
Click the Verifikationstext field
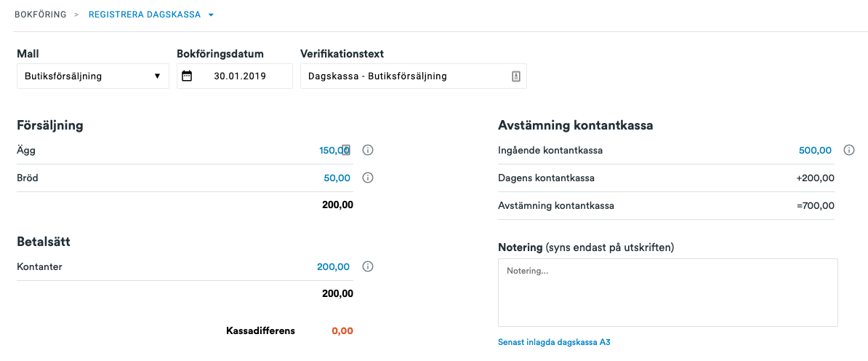[414, 76]
